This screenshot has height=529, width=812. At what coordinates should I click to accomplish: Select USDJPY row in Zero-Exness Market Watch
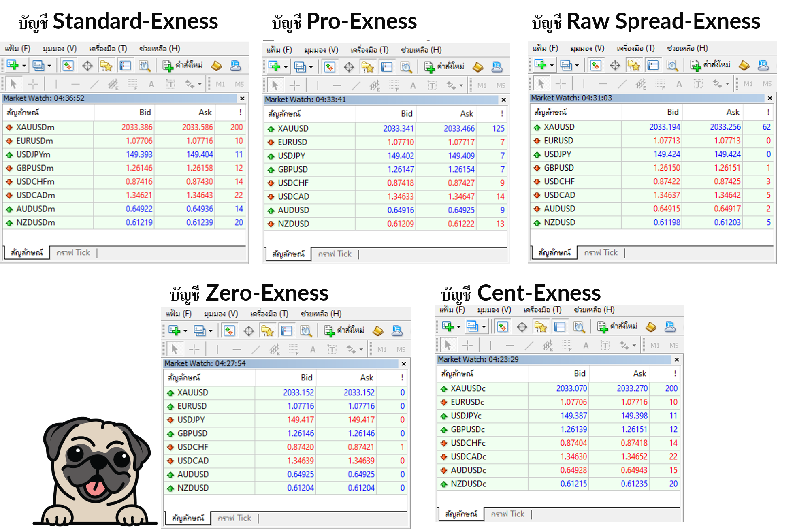pyautogui.click(x=286, y=420)
